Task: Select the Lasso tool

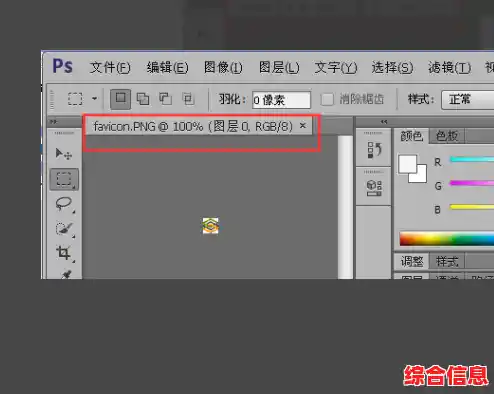Action: coord(64,204)
